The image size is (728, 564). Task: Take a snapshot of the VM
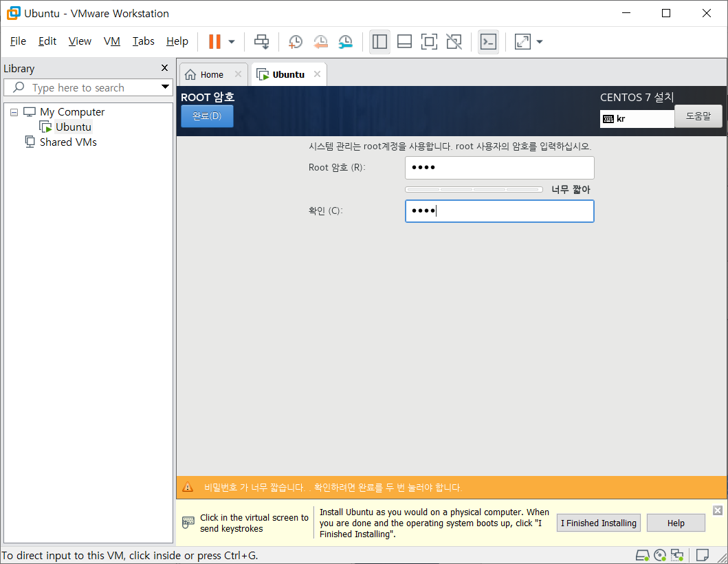296,41
